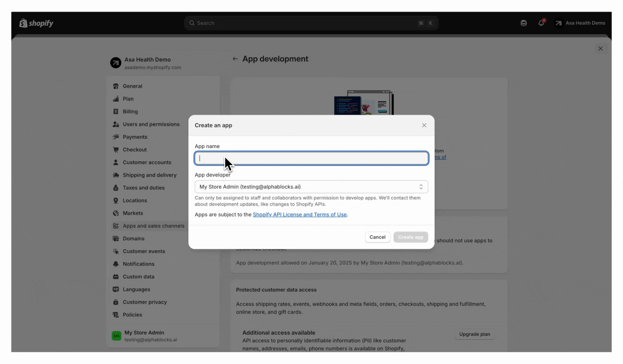Click the Policies icon in sidebar

116,314
